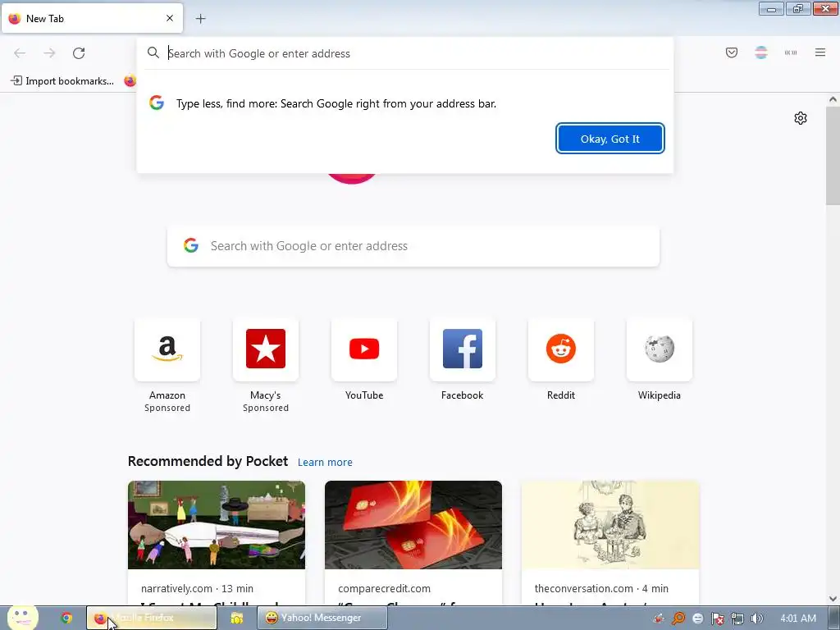Image resolution: width=840 pixels, height=630 pixels.
Task: Click the 4:01 AM system clock
Action: pos(798,619)
